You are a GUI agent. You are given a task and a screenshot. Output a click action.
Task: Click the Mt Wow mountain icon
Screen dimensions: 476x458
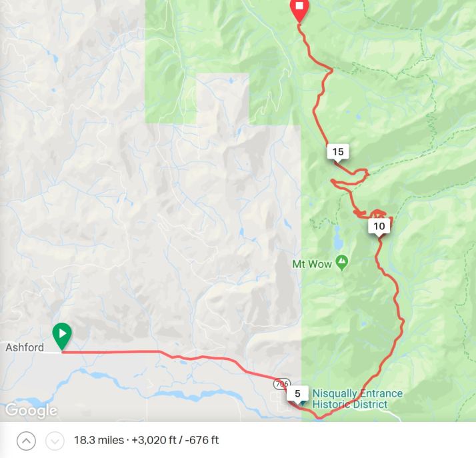point(342,263)
